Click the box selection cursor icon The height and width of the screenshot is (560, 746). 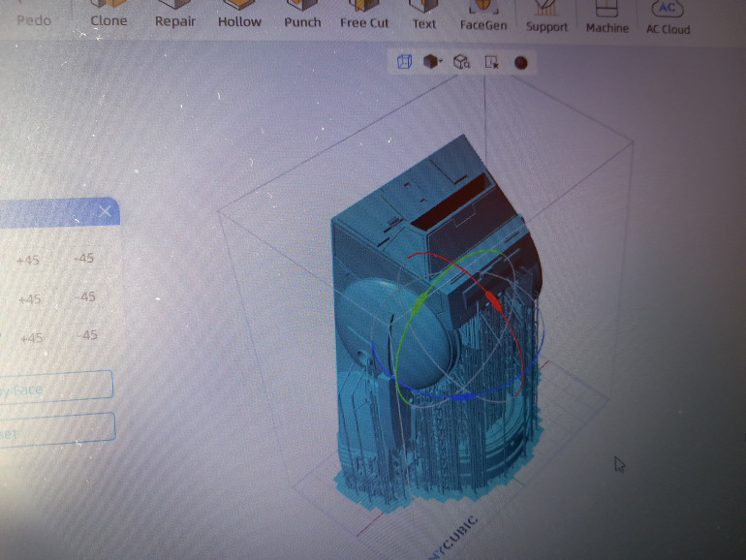pyautogui.click(x=491, y=62)
